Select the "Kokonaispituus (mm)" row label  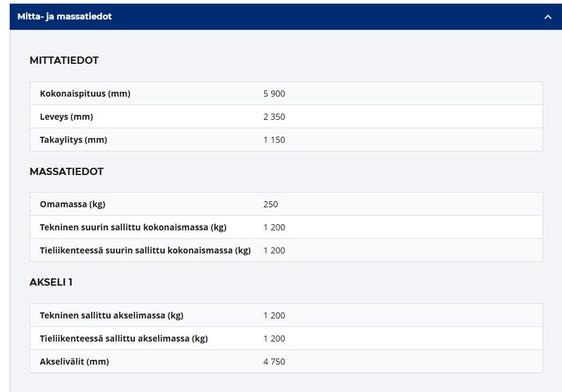(x=85, y=94)
